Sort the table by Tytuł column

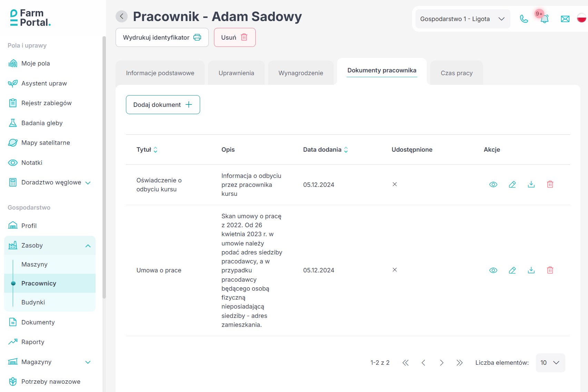pyautogui.click(x=147, y=150)
